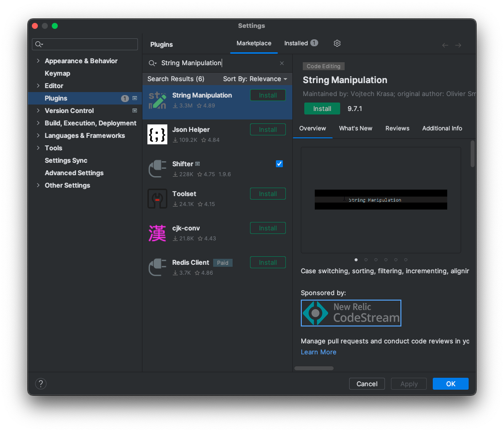Select the third screenshot carousel dot
This screenshot has height=432, width=504.
(x=376, y=260)
